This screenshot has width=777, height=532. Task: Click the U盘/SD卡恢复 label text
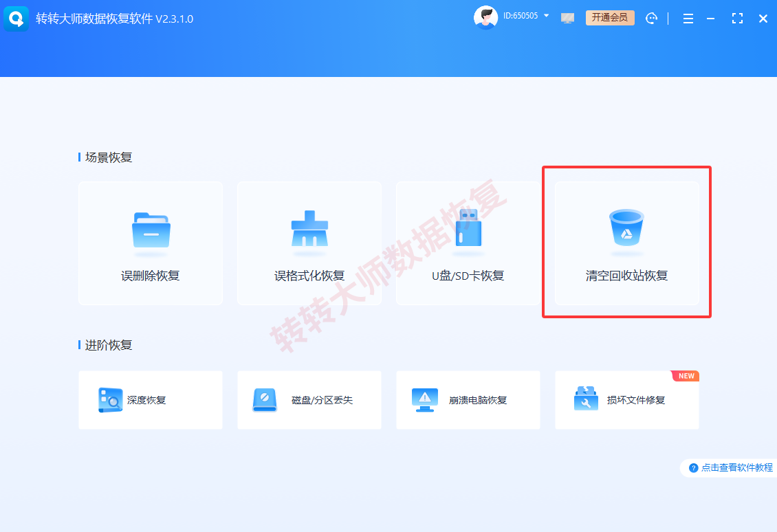[x=468, y=276]
